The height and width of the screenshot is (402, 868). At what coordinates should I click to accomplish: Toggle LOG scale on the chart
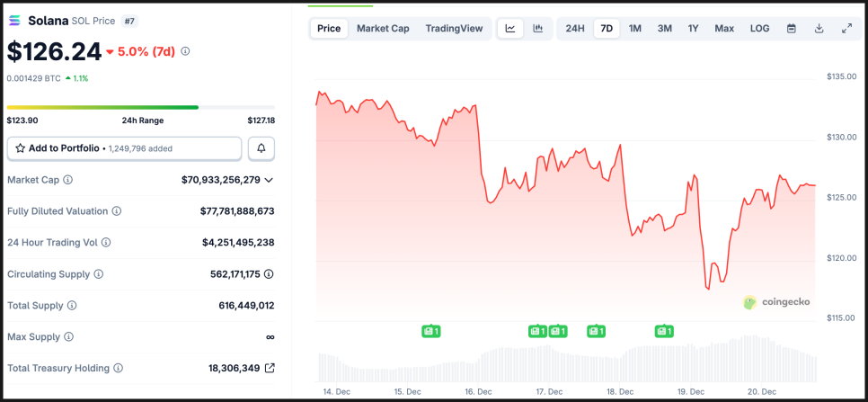click(759, 29)
